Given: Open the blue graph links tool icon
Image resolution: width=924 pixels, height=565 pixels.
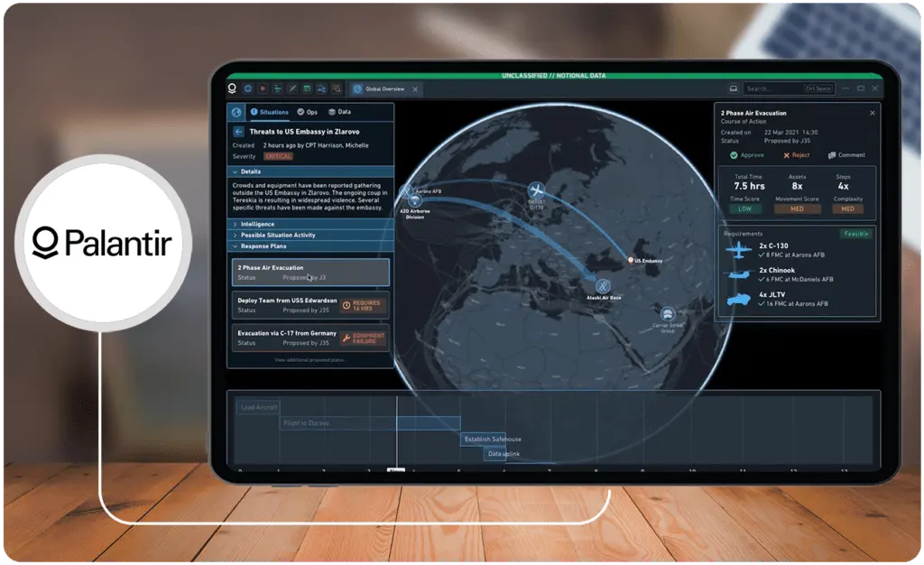Looking at the screenshot, I should (x=321, y=88).
